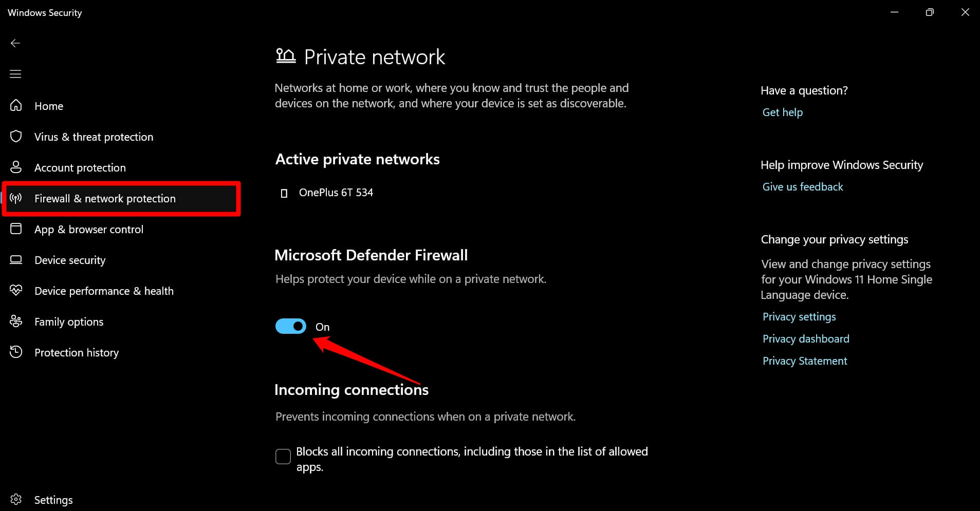The width and height of the screenshot is (980, 511).
Task: Click the Privacy dashboard link
Action: [805, 338]
